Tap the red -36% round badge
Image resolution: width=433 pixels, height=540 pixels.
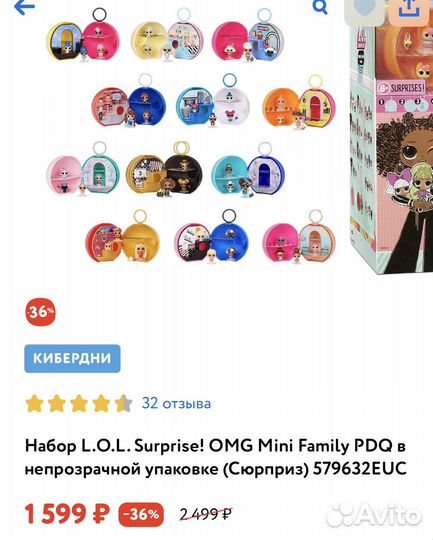click(x=40, y=312)
